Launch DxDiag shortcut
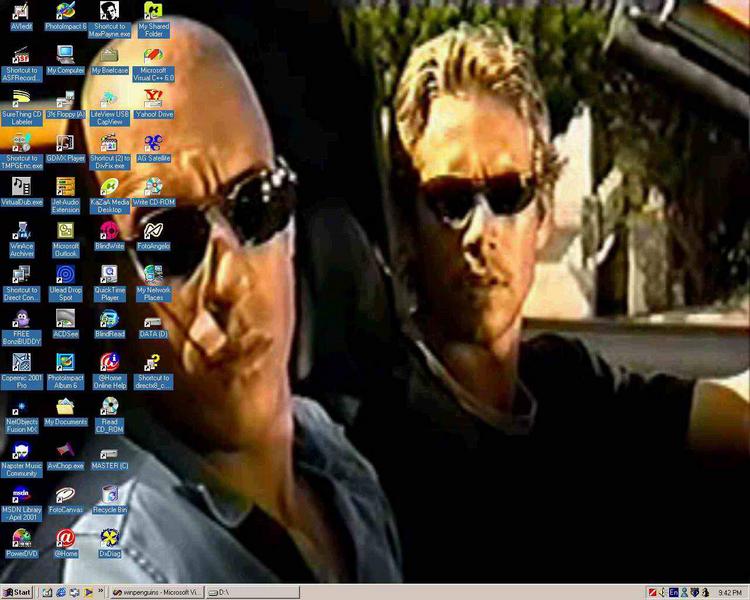This screenshot has width=750, height=600. click(110, 544)
